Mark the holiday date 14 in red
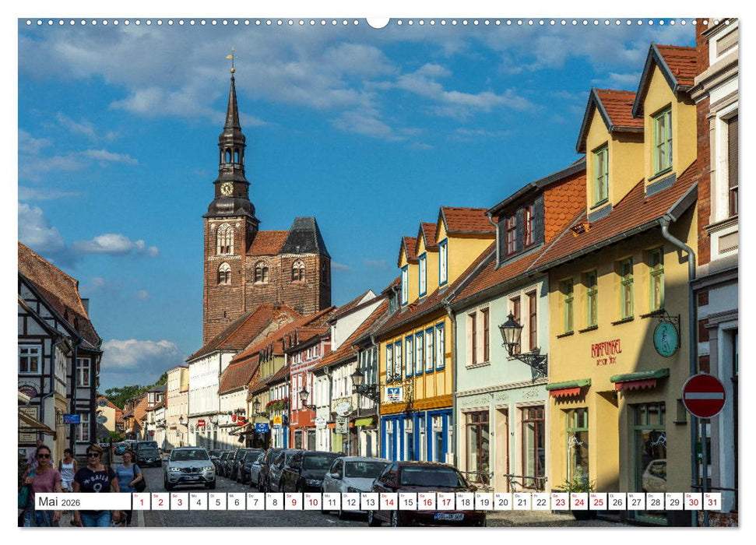This screenshot has width=756, height=545. click(x=391, y=501)
